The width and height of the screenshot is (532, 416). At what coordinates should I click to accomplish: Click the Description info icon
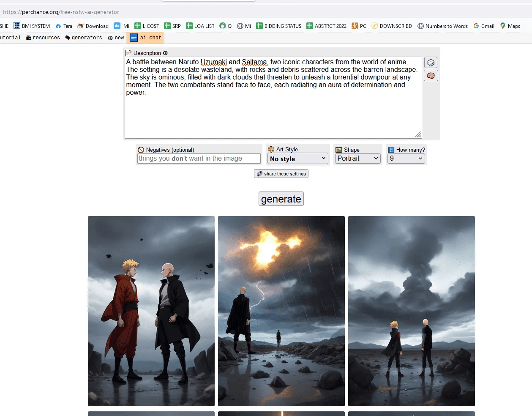coord(165,53)
